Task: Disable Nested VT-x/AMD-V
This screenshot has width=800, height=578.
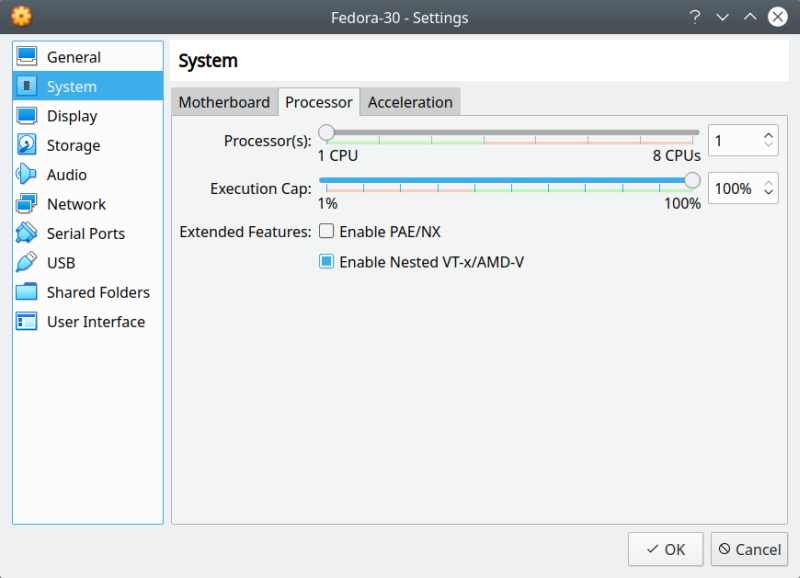Action: pyautogui.click(x=326, y=262)
